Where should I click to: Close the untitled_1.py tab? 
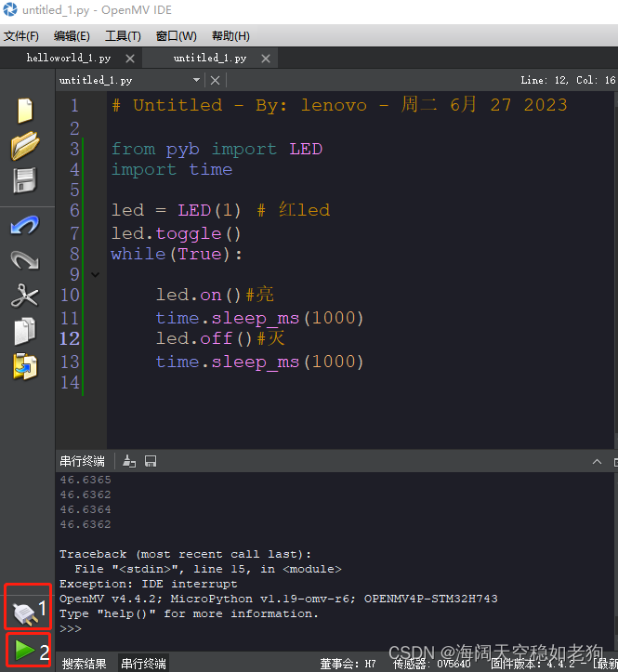pyautogui.click(x=266, y=59)
